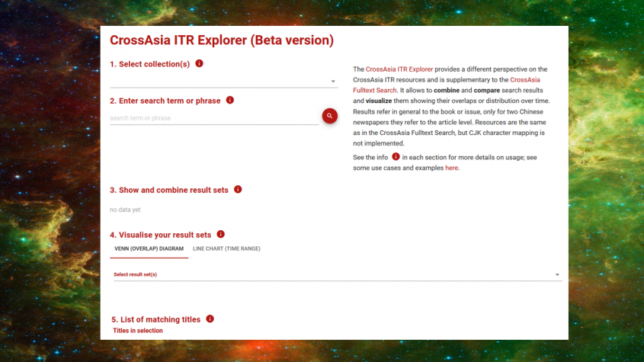Click the CrossAsia ITR Explorer page title
Viewport: 644px width, 362px height.
coord(221,40)
